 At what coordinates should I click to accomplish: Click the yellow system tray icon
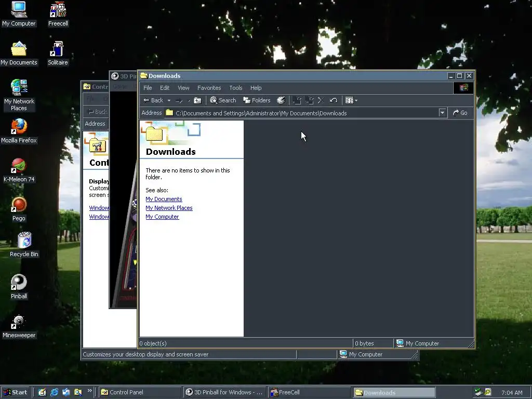[488, 392]
